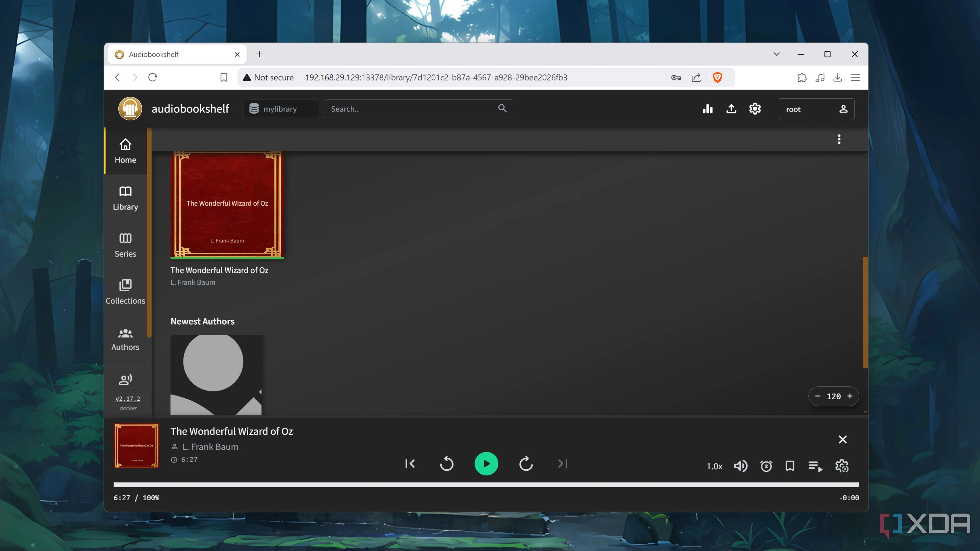Select Collections in the sidebar
This screenshot has height=551, width=980.
click(125, 292)
